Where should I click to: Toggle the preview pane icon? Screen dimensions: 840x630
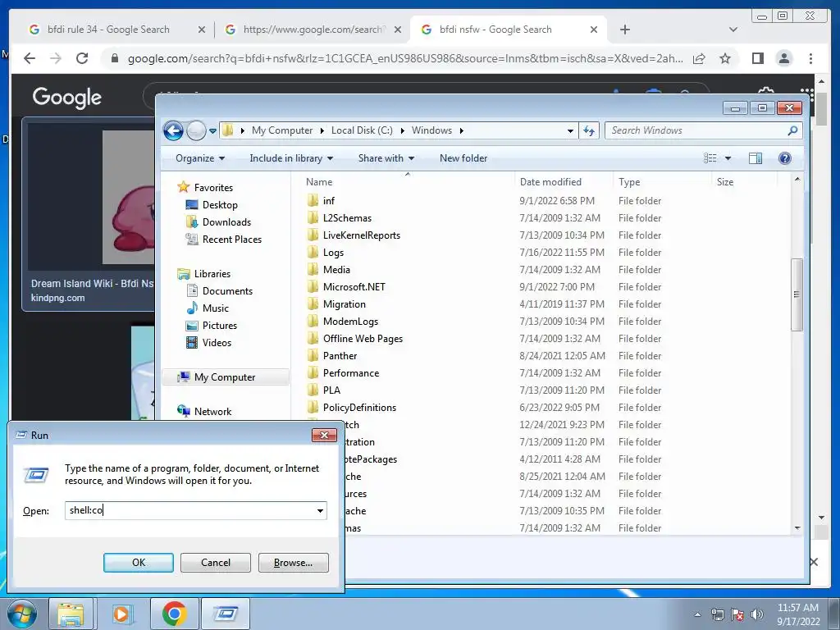tap(756, 158)
